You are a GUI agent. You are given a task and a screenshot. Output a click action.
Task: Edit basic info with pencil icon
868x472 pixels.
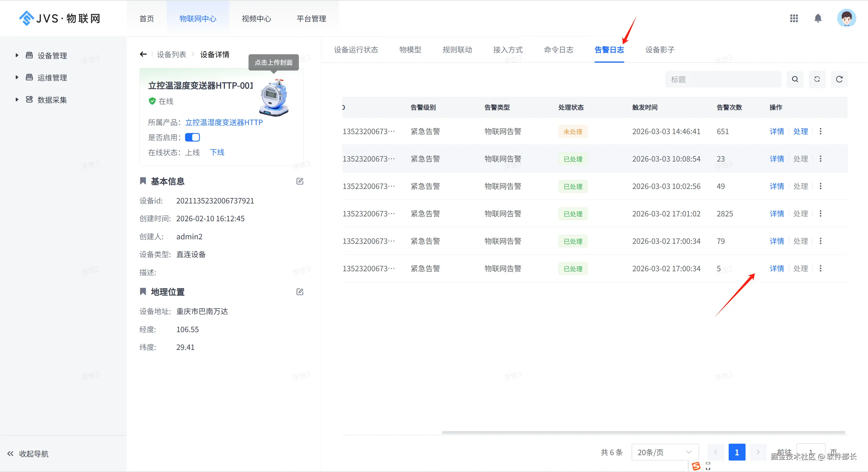click(x=299, y=181)
